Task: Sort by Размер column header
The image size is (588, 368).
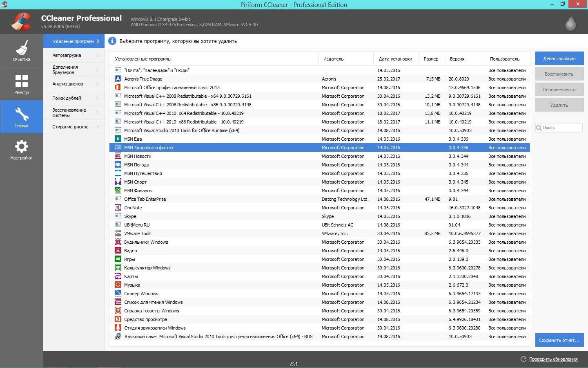Action: pyautogui.click(x=431, y=59)
